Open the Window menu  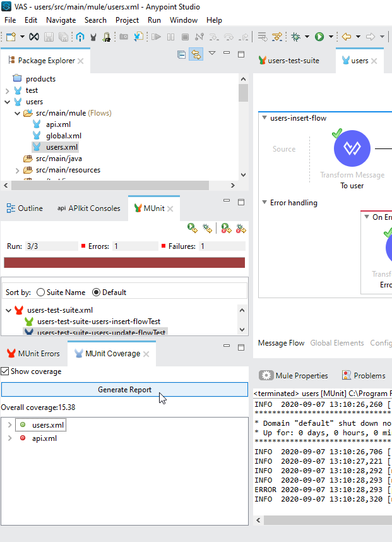click(184, 20)
